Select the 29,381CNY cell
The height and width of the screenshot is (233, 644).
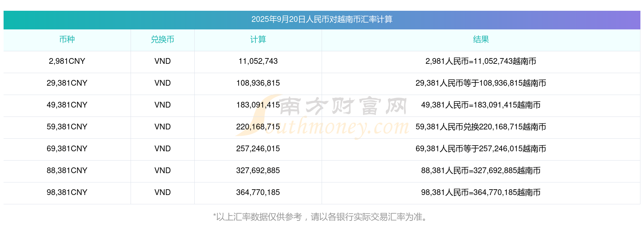[x=67, y=83]
